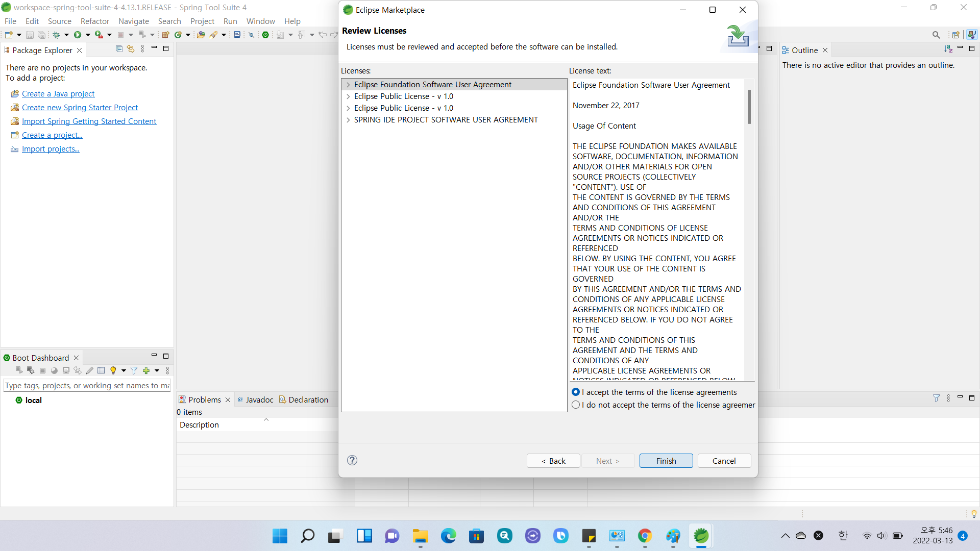Click the Boot Dashboard filter text field
Screen dimensions: 980x551
[x=87, y=386]
